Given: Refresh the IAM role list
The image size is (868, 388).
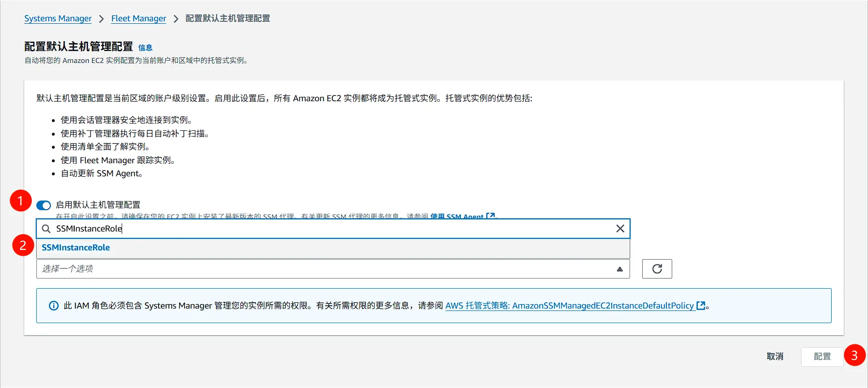Looking at the screenshot, I should (657, 269).
